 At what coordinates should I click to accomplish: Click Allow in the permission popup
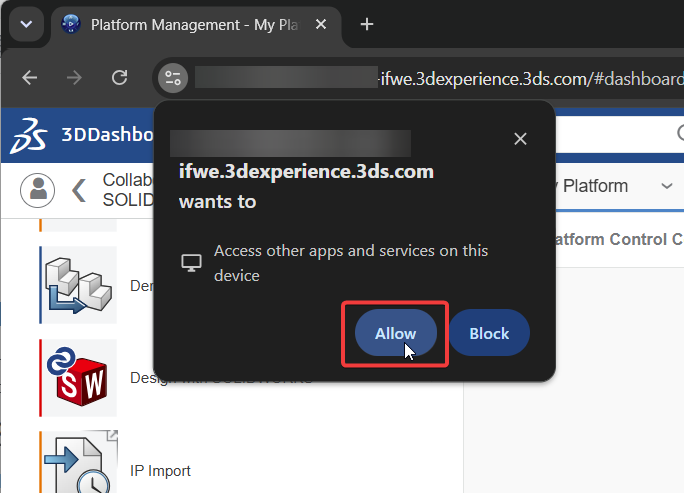pyautogui.click(x=396, y=333)
